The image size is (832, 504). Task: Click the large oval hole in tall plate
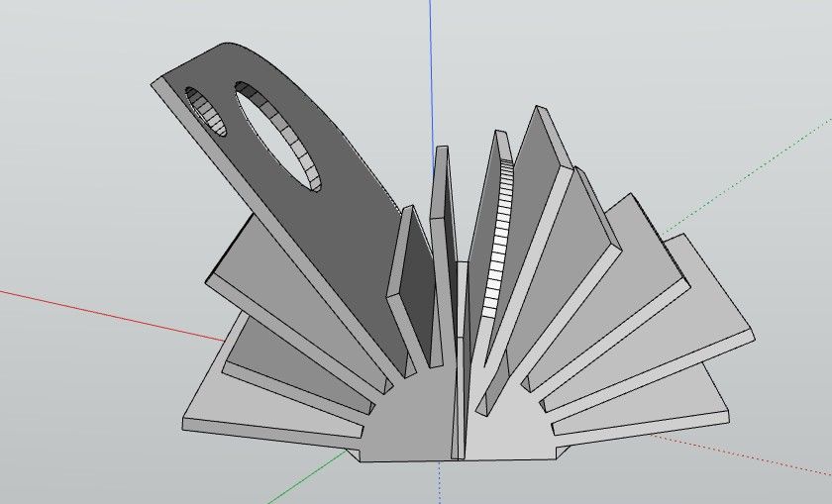[277, 137]
